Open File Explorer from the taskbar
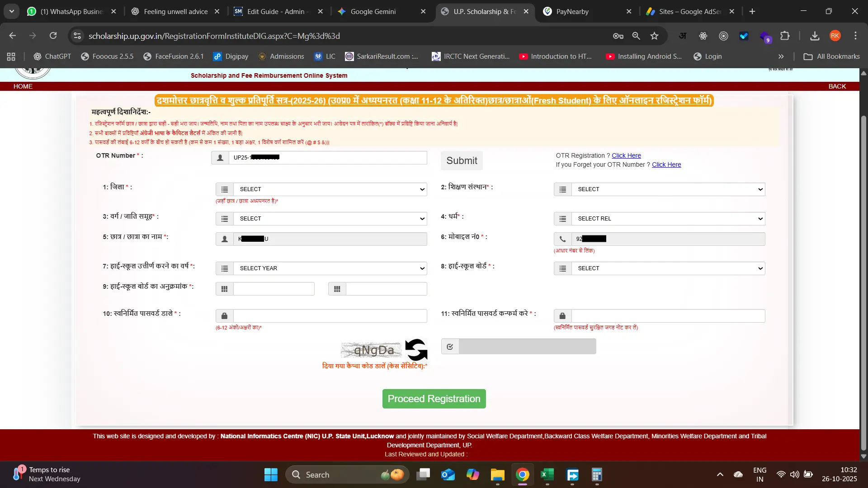 (497, 474)
